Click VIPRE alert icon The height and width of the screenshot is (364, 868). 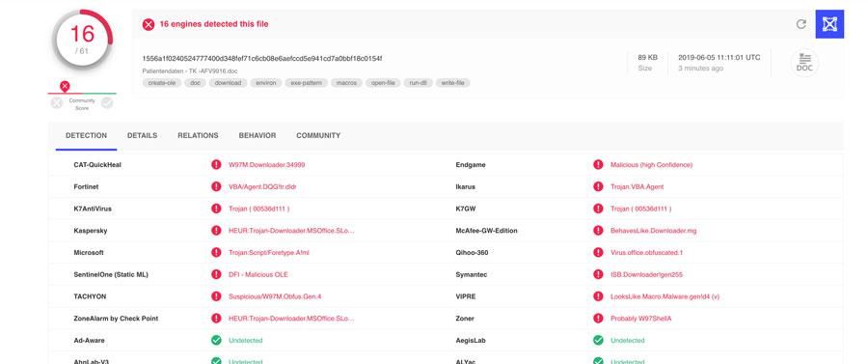pos(598,296)
